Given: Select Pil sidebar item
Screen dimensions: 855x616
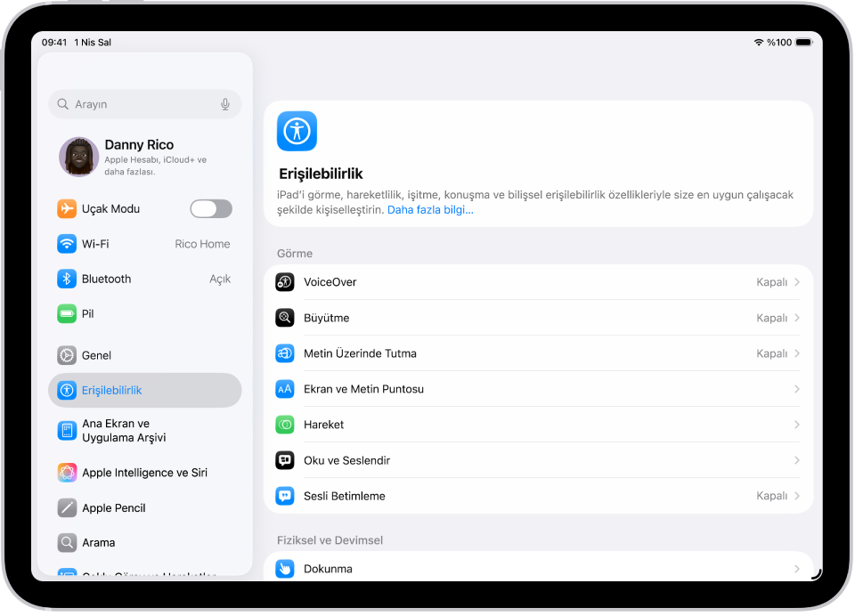Looking at the screenshot, I should [x=145, y=313].
